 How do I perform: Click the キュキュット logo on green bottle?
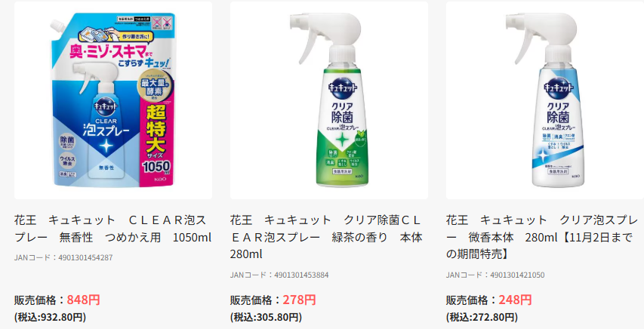click(x=342, y=87)
